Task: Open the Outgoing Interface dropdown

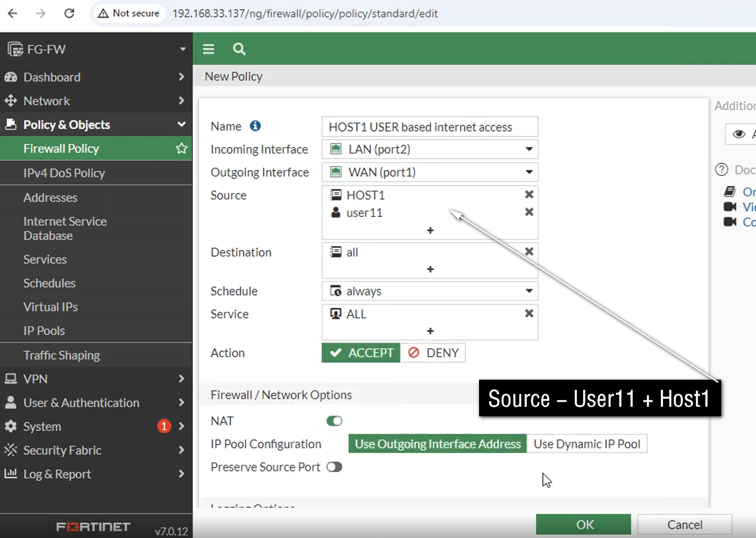Action: coord(430,172)
